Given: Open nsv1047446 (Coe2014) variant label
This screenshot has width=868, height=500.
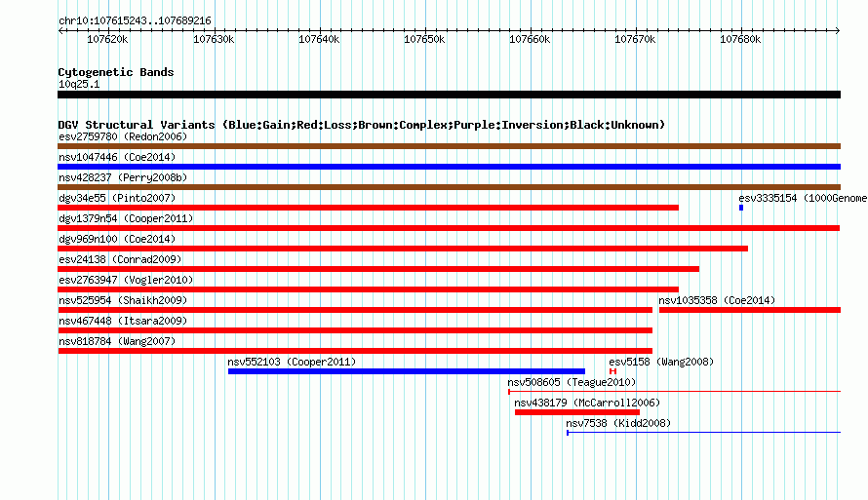Looking at the screenshot, I should (x=117, y=157).
